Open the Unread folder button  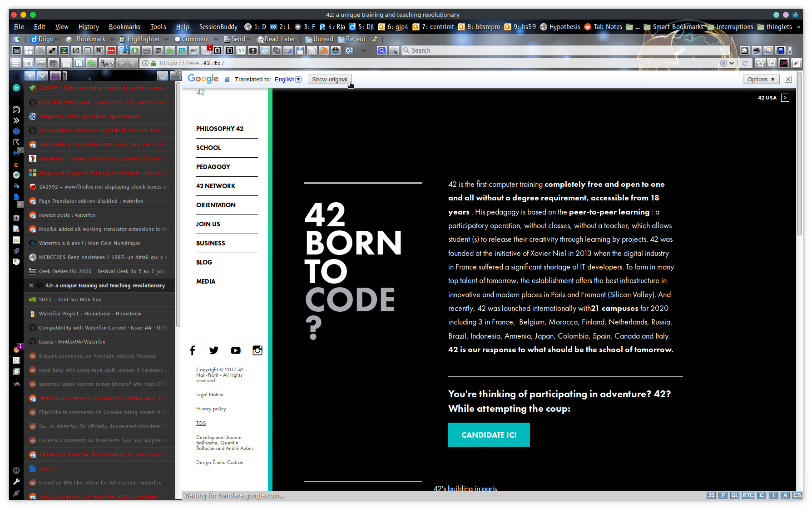[319, 39]
